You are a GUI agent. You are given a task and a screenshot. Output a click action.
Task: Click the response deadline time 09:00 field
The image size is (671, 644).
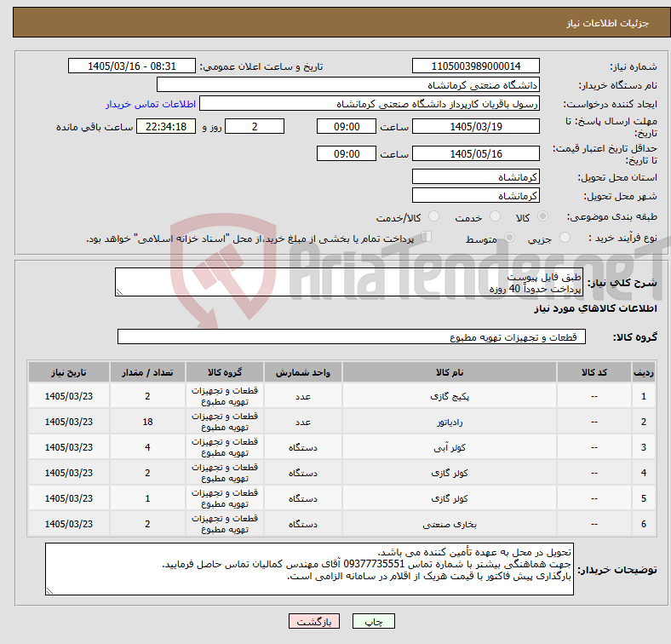[347, 126]
